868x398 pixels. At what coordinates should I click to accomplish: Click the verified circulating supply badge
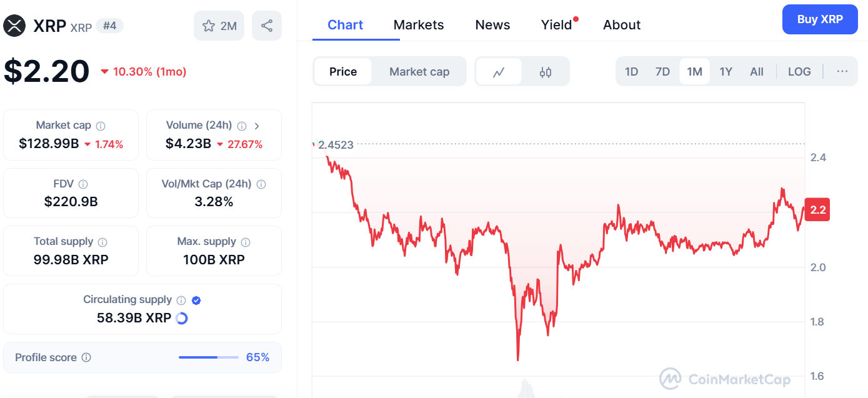(196, 301)
